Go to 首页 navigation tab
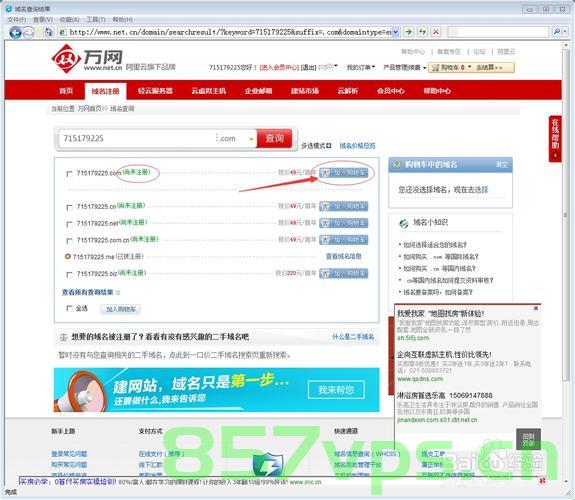The width and height of the screenshot is (575, 500). click(x=66, y=91)
